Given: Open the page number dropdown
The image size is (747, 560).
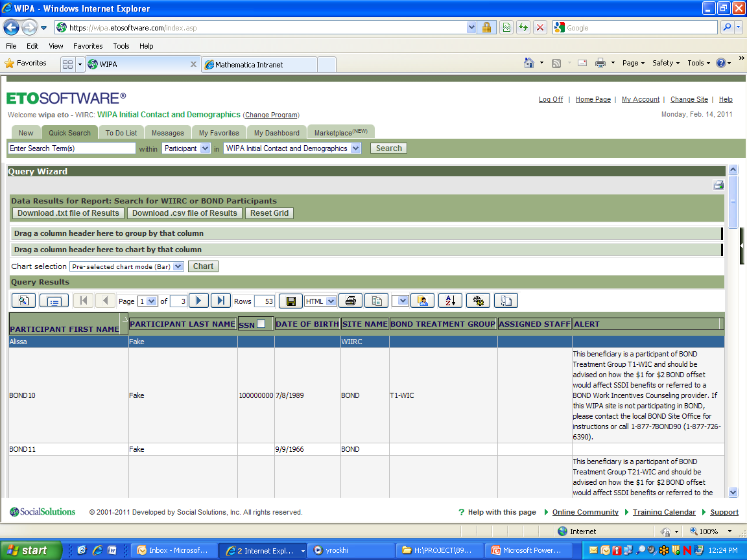Looking at the screenshot, I should [x=147, y=301].
